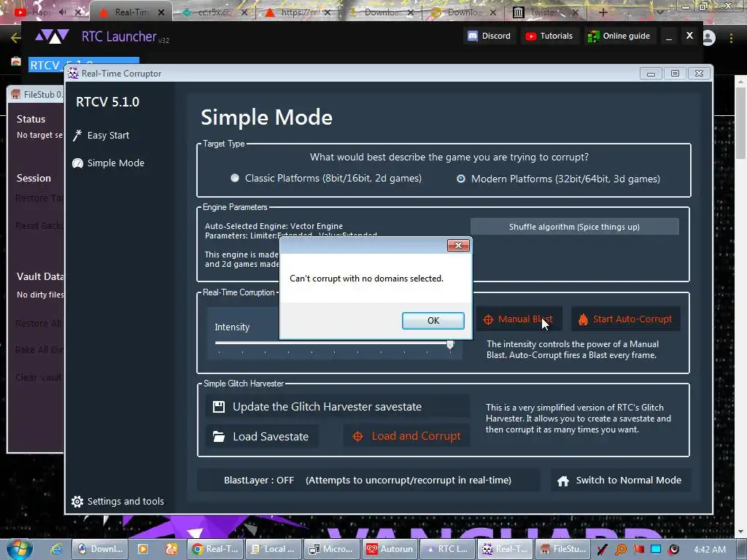The image size is (747, 560).
Task: Click Switch to Normal Mode
Action: coord(620,480)
